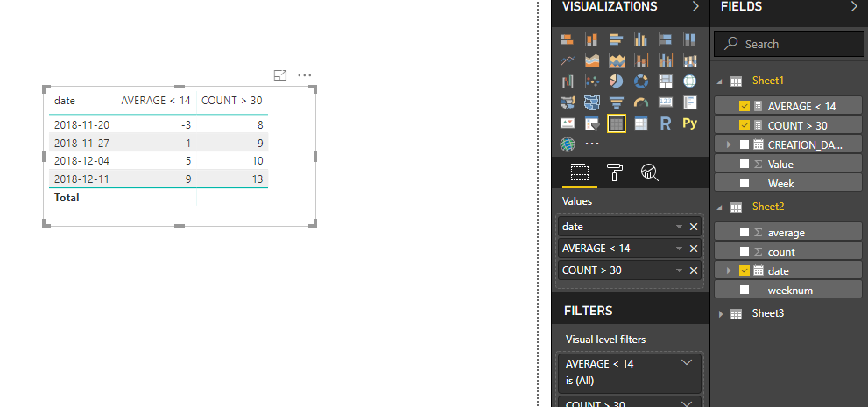
Task: Switch to the Fields well tab
Action: coord(580,172)
